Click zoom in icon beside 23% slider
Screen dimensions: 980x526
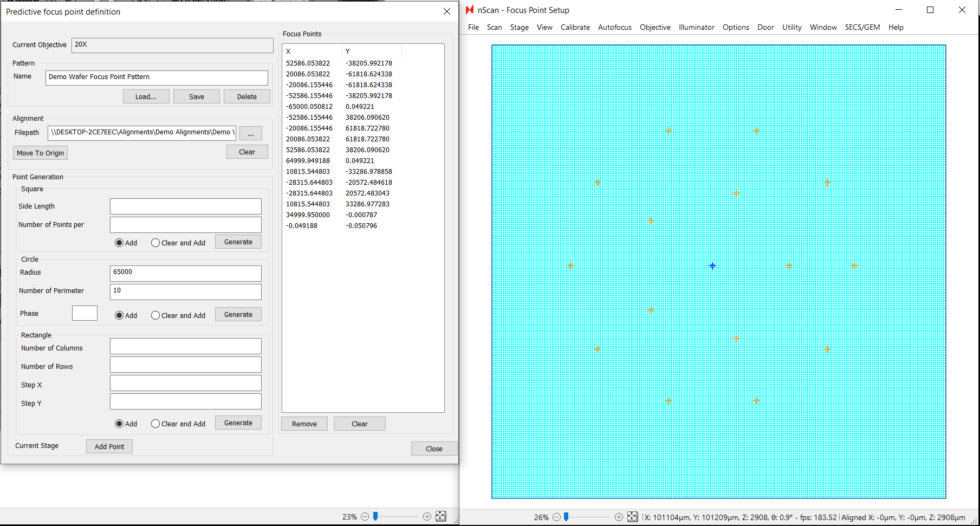click(x=427, y=517)
